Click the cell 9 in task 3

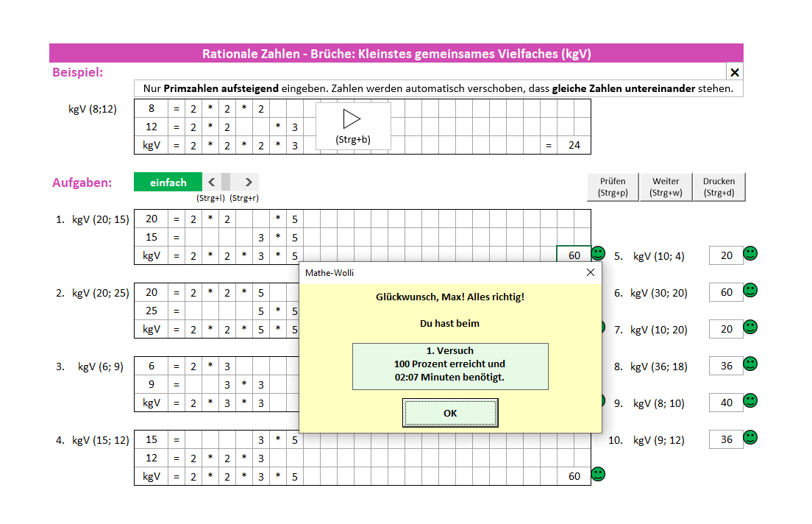[x=152, y=384]
